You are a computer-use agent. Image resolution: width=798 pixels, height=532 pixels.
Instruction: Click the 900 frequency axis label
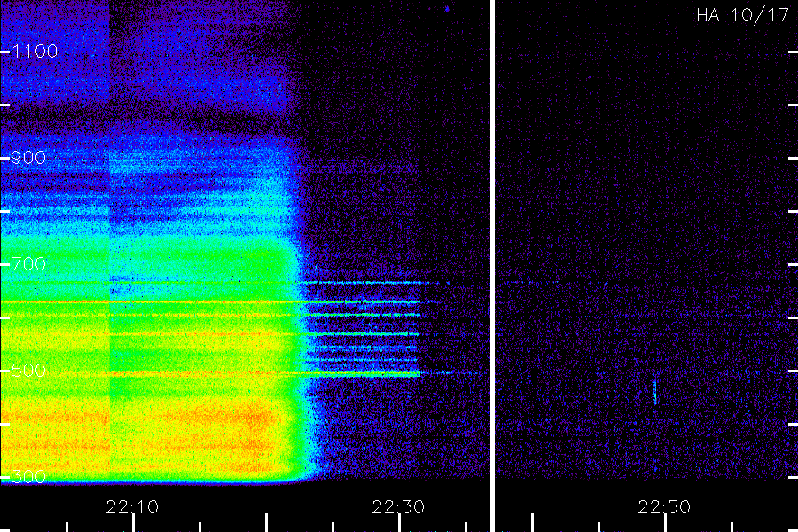[28, 158]
